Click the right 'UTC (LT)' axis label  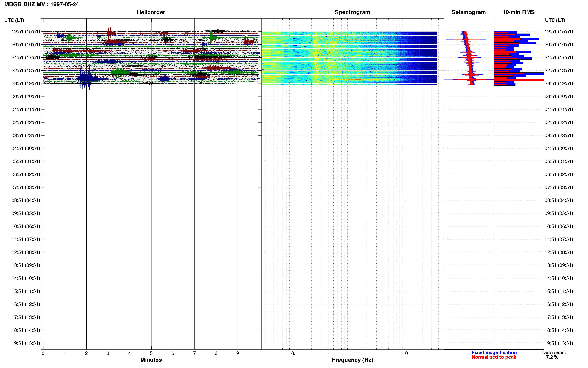(555, 20)
